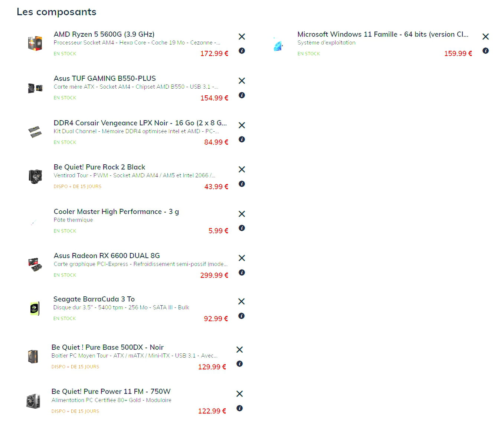Screen dimensions: 504x428
Task: Open the Asus TUF GAMING B550-PLUS thumbnail
Action: pyautogui.click(x=35, y=88)
